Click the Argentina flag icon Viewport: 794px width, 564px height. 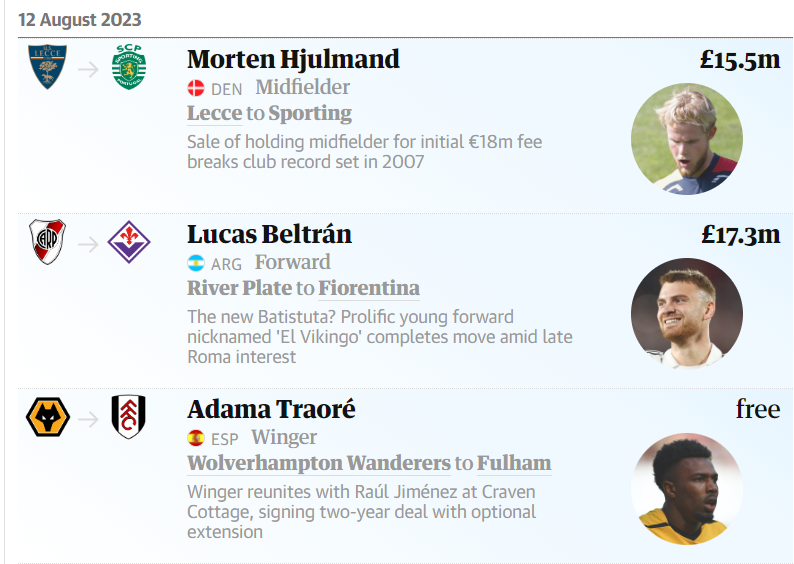[x=196, y=264]
